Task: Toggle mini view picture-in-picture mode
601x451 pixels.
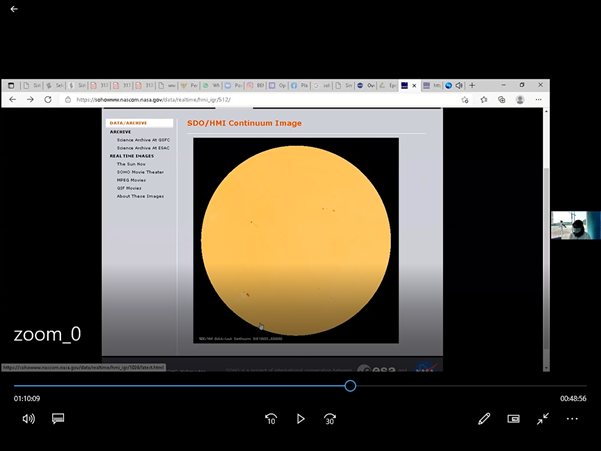Action: (513, 419)
